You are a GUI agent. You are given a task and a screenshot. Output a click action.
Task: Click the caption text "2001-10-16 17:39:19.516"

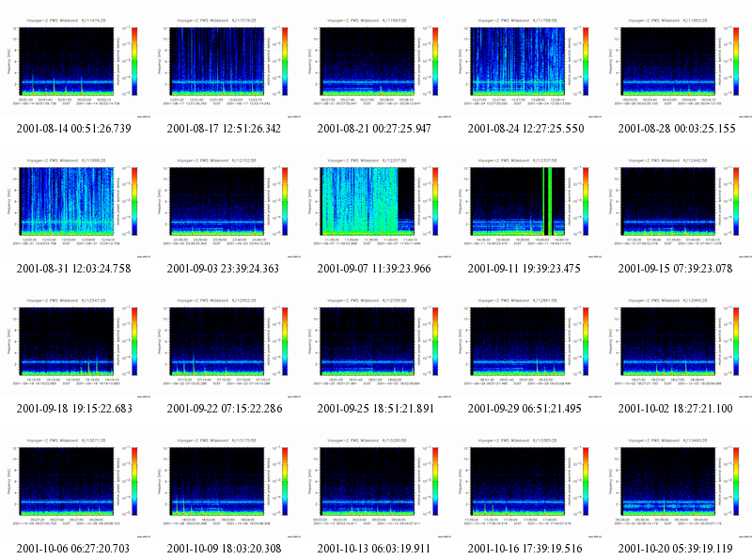[525, 549]
